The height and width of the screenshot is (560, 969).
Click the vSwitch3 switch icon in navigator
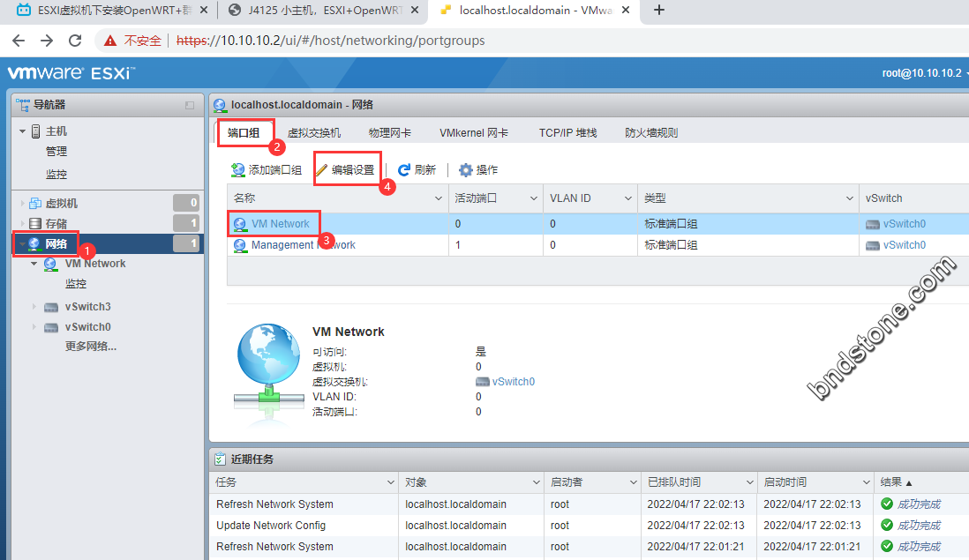click(x=51, y=308)
